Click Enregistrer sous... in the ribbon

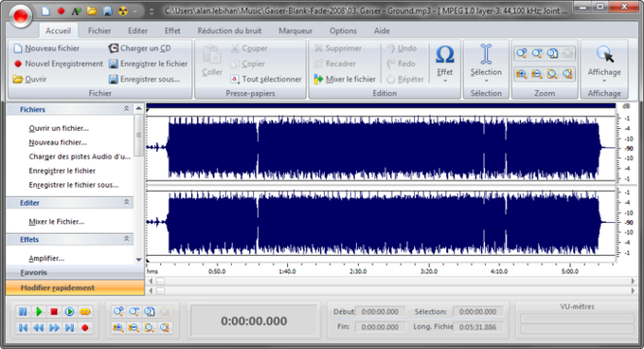pyautogui.click(x=144, y=79)
